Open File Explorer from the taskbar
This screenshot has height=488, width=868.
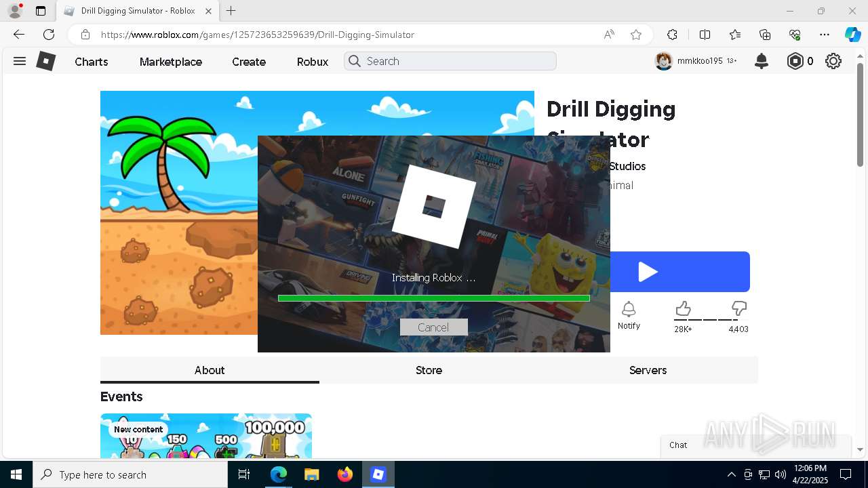click(x=311, y=474)
